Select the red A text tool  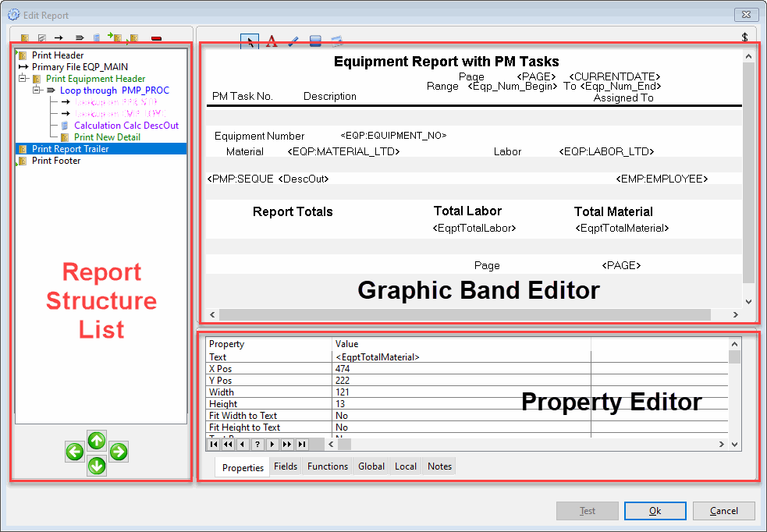272,41
